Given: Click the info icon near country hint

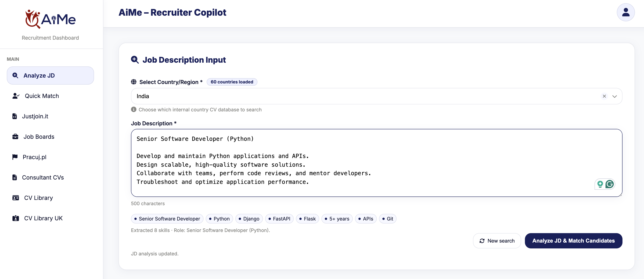Looking at the screenshot, I should pos(134,109).
